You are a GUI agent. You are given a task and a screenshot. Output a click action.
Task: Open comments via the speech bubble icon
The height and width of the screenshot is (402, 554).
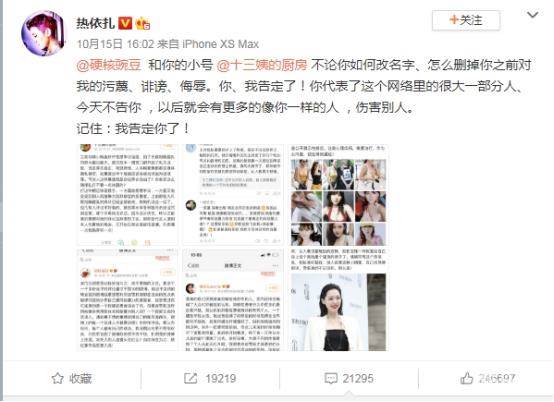pos(331,379)
